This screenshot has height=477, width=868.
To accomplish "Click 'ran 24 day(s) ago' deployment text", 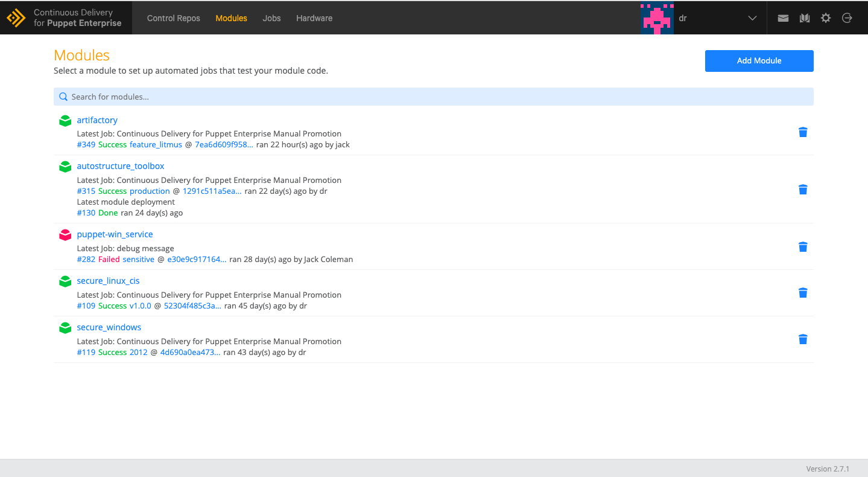I will point(151,213).
